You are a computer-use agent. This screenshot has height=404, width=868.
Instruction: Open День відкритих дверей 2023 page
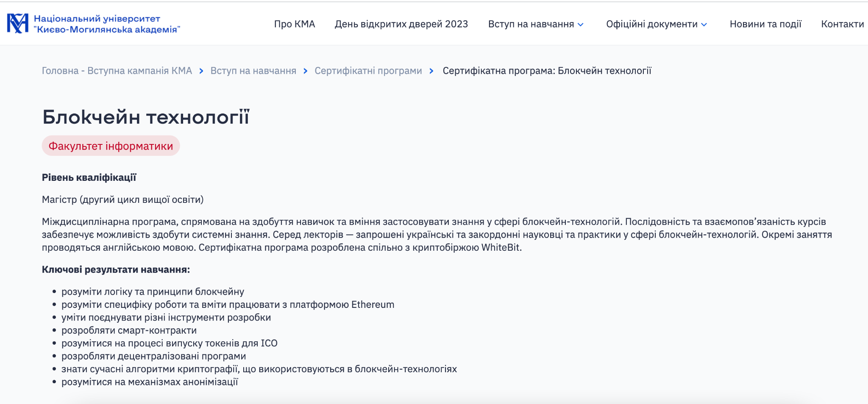(401, 25)
